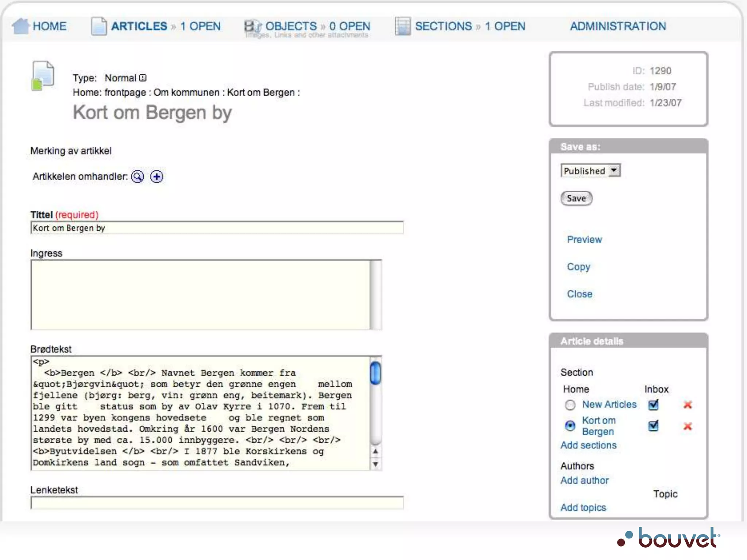Click the Sections list icon
This screenshot has width=747, height=560.
[x=403, y=26]
